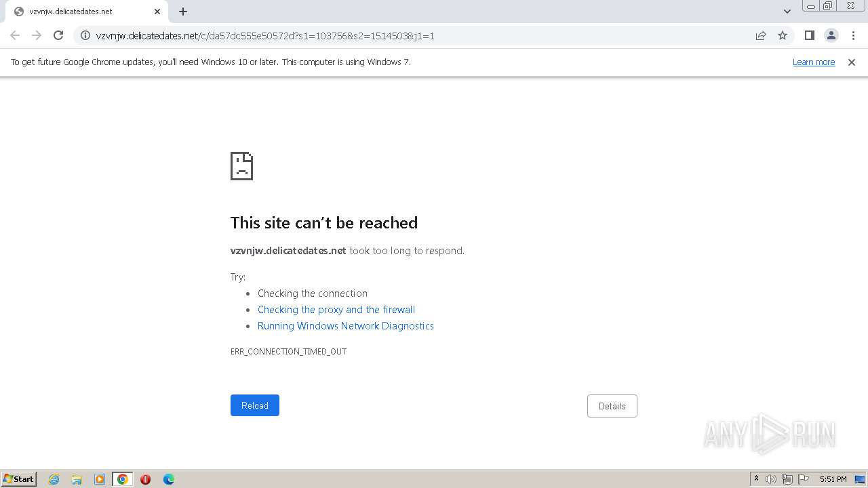This screenshot has width=868, height=488.
Task: Open the network tray icon
Action: [x=787, y=479]
